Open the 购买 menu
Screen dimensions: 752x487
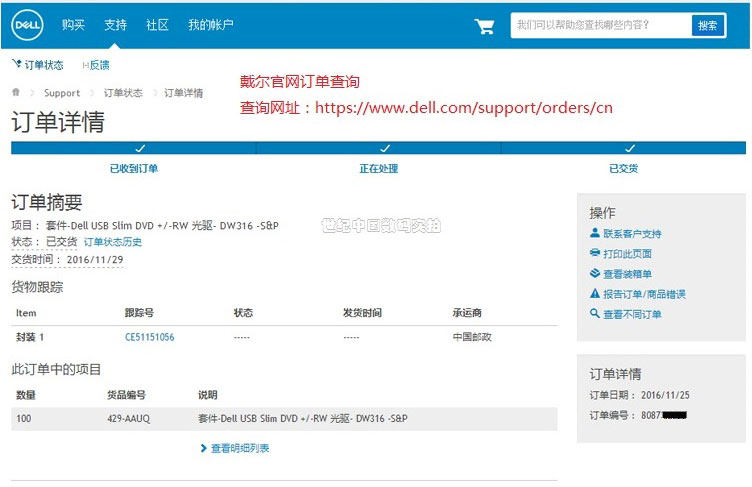click(x=73, y=24)
